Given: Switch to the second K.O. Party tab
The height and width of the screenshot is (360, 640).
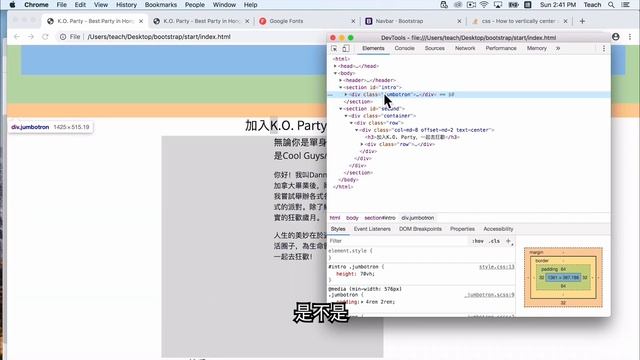Looking at the screenshot, I should click(x=201, y=21).
